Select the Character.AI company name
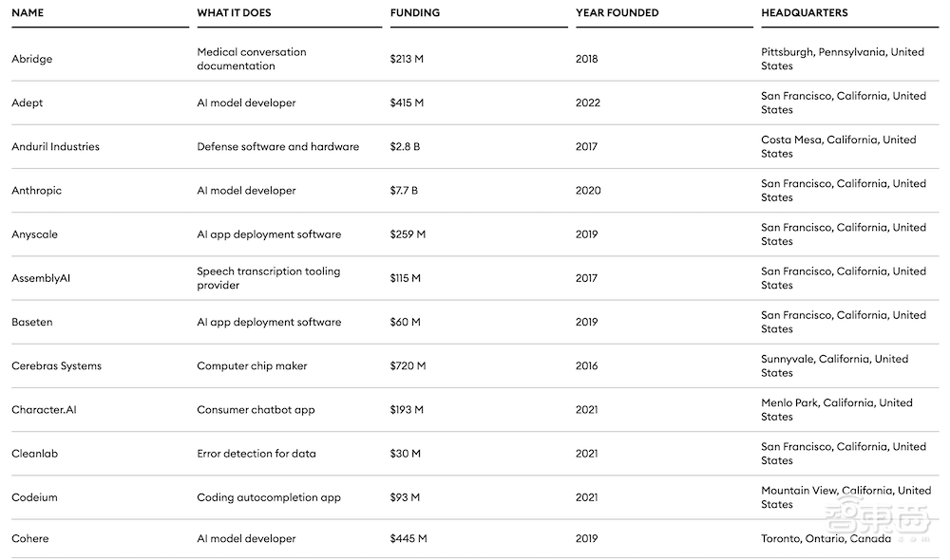This screenshot has width=950, height=560. point(43,410)
